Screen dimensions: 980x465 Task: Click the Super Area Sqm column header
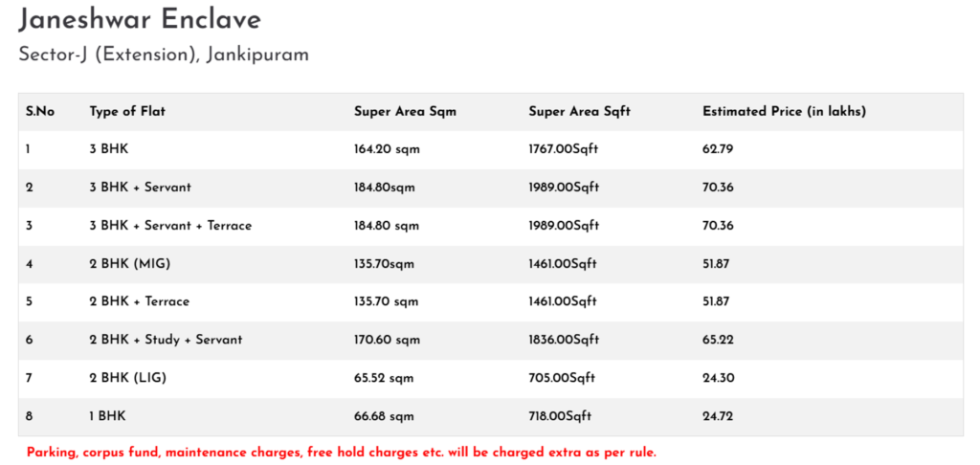(405, 112)
